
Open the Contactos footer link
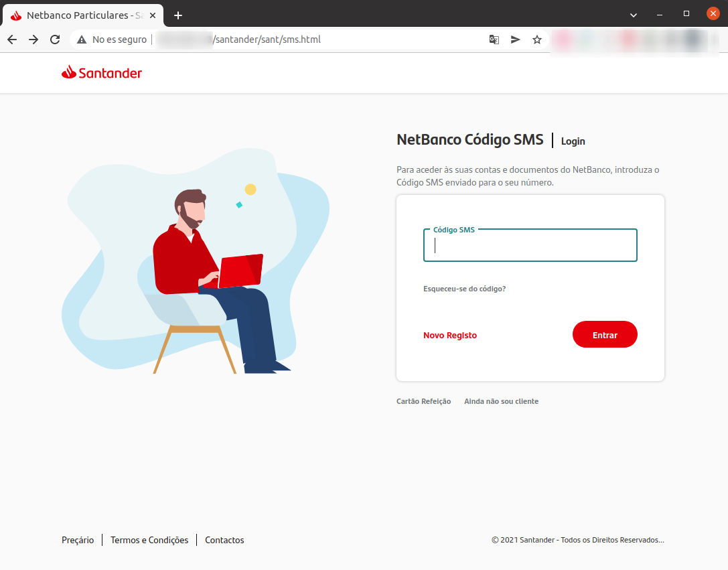click(x=225, y=540)
